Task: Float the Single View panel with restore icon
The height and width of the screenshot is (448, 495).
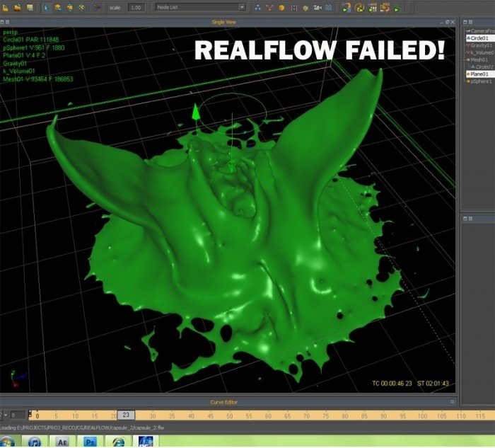Action: (x=447, y=22)
